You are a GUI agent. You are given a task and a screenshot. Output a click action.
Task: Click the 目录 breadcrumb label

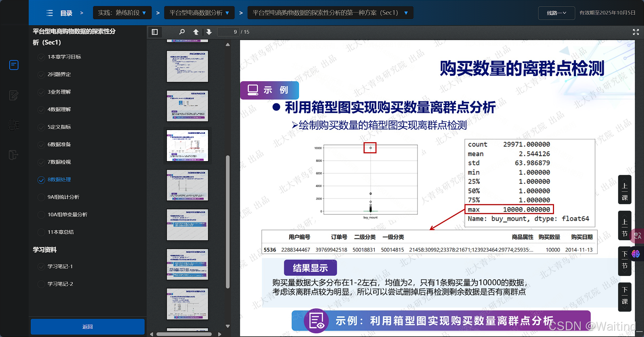(x=66, y=13)
